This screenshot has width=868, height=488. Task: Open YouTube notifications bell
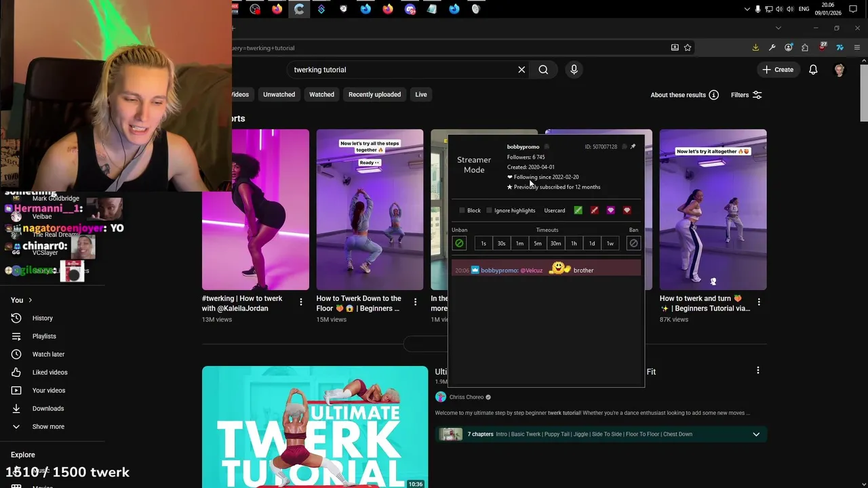[x=813, y=69]
